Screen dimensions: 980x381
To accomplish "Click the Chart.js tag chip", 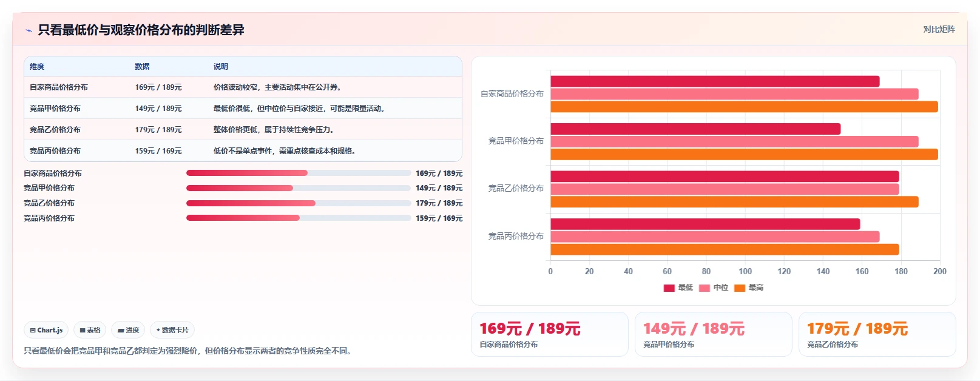I will [46, 330].
